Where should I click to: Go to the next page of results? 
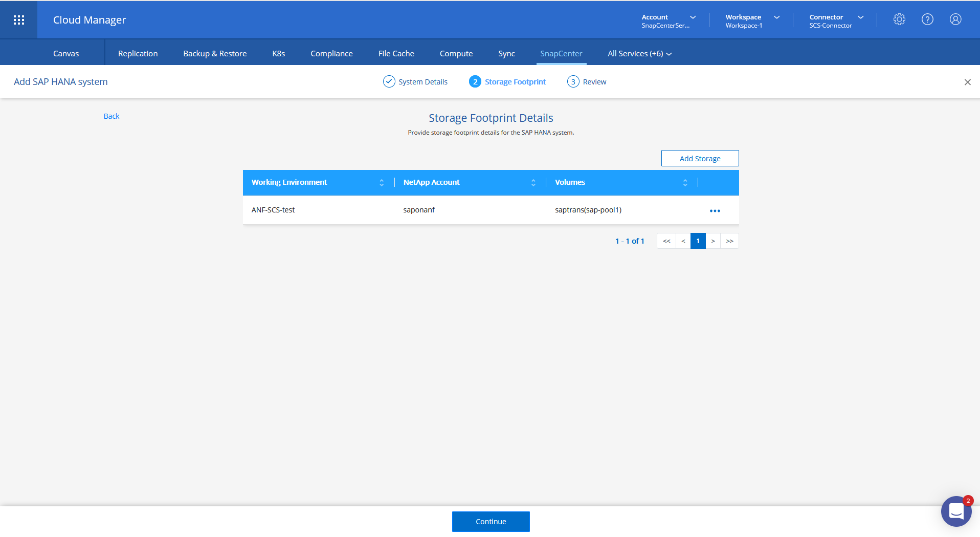[713, 241]
